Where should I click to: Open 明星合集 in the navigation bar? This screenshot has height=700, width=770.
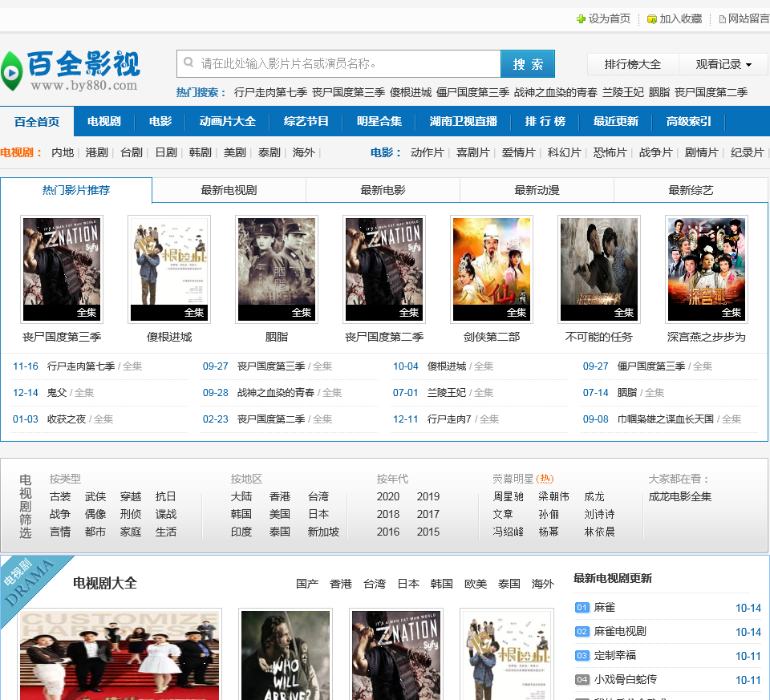pos(379,121)
